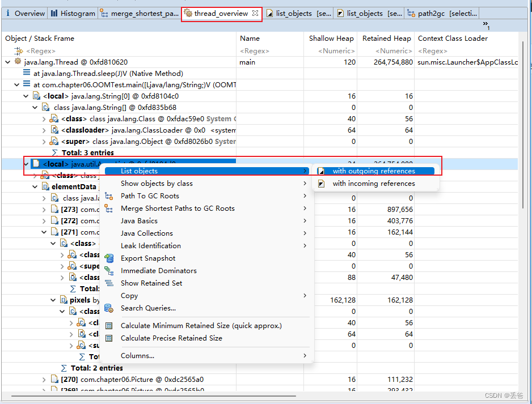The width and height of the screenshot is (532, 404).
Task: Switch to the path2gc tab
Action: tap(442, 14)
